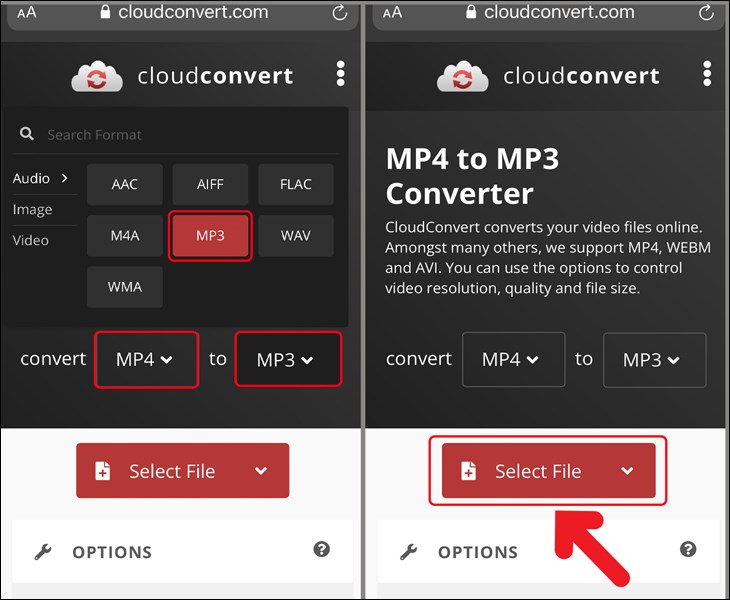Click the OPTIONS help question mark on right screen
The width and height of the screenshot is (730, 600).
pos(688,549)
